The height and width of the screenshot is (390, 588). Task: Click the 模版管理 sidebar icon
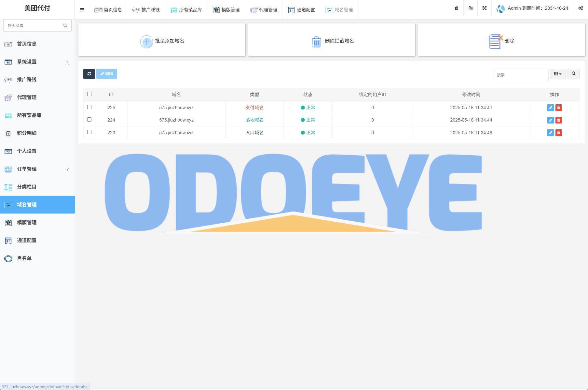point(8,223)
